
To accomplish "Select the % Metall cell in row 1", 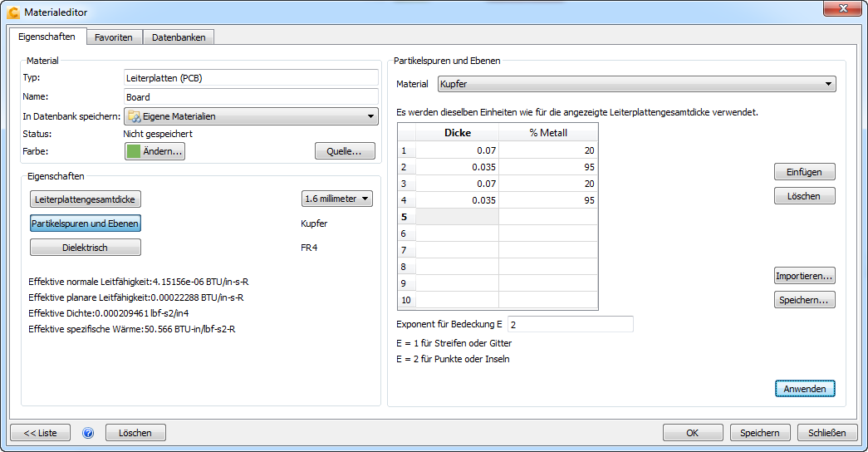I will tap(548, 150).
